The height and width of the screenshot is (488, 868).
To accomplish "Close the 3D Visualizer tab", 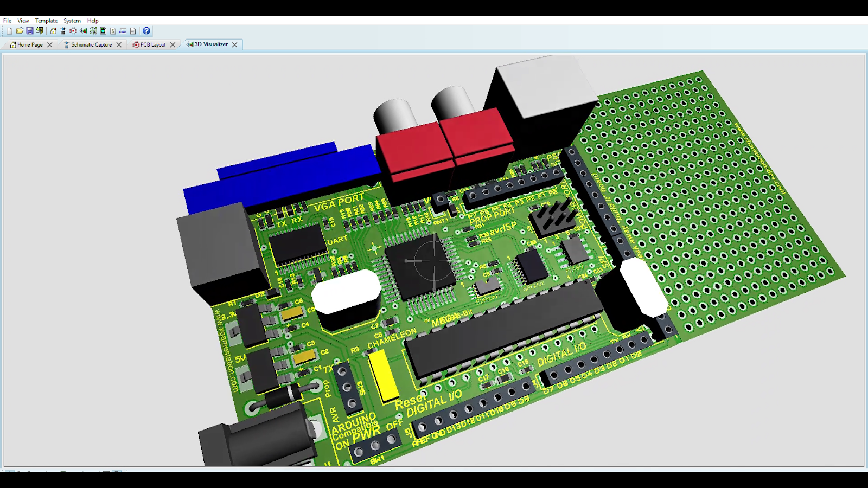I will [x=234, y=45].
